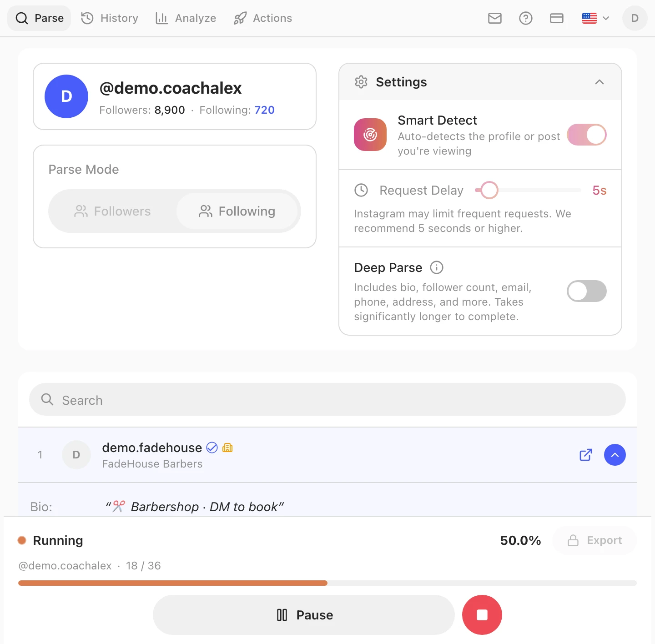Click the demo.fadehouse username
The image size is (655, 644).
coord(152,448)
